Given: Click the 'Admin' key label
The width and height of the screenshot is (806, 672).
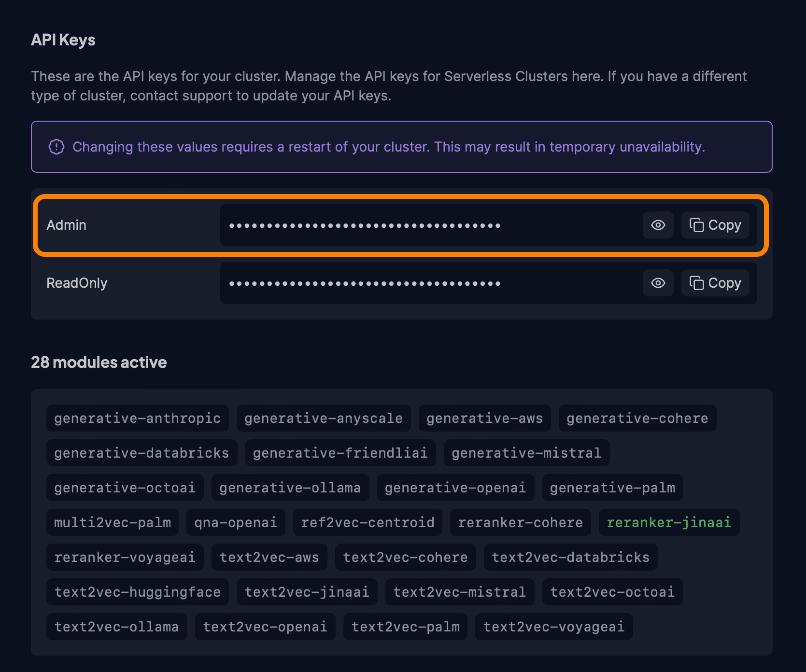Looking at the screenshot, I should click(x=67, y=225).
